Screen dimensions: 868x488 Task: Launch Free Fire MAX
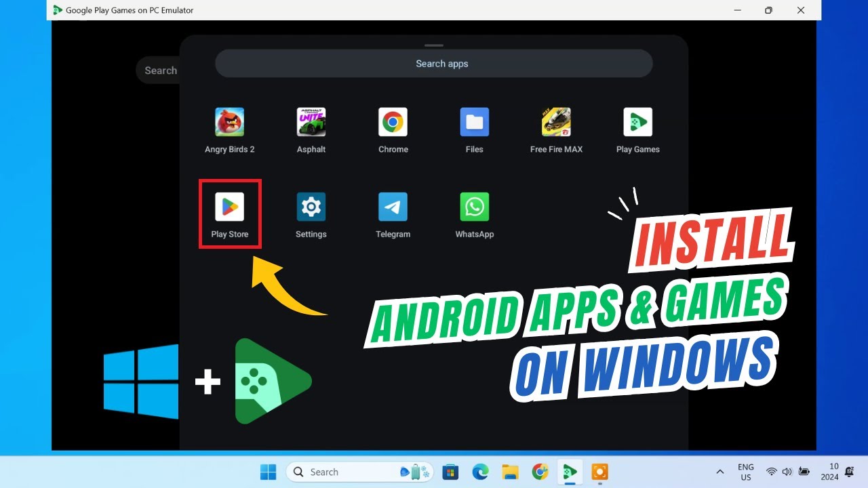pyautogui.click(x=556, y=123)
